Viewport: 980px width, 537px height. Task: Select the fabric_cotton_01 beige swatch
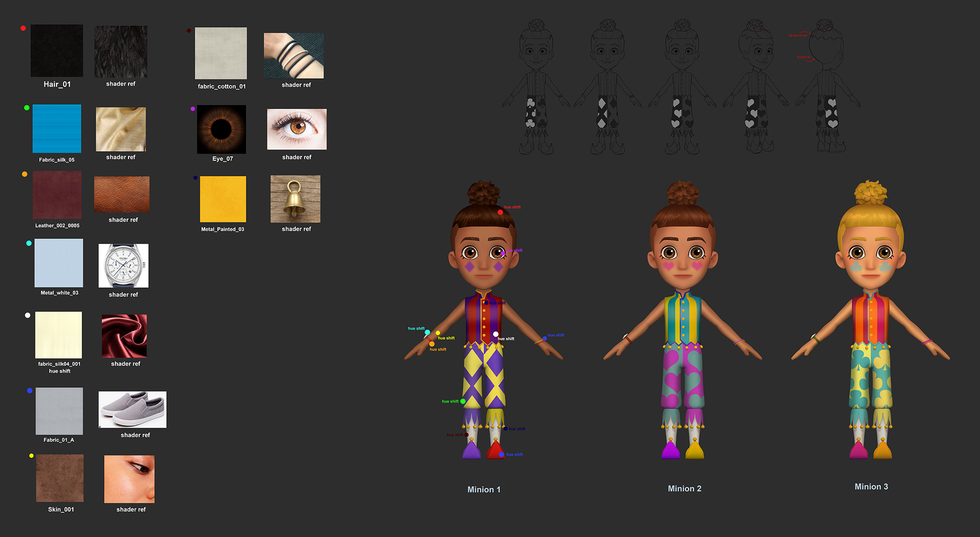coord(221,53)
